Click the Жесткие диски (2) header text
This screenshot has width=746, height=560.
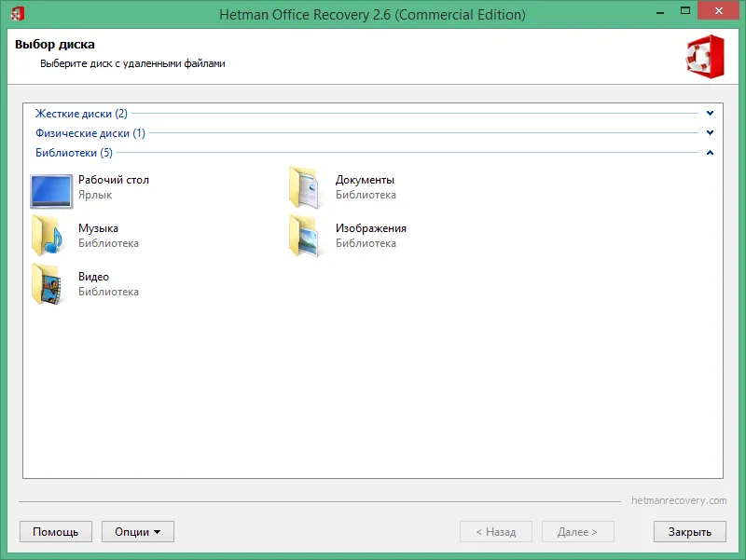pos(81,114)
